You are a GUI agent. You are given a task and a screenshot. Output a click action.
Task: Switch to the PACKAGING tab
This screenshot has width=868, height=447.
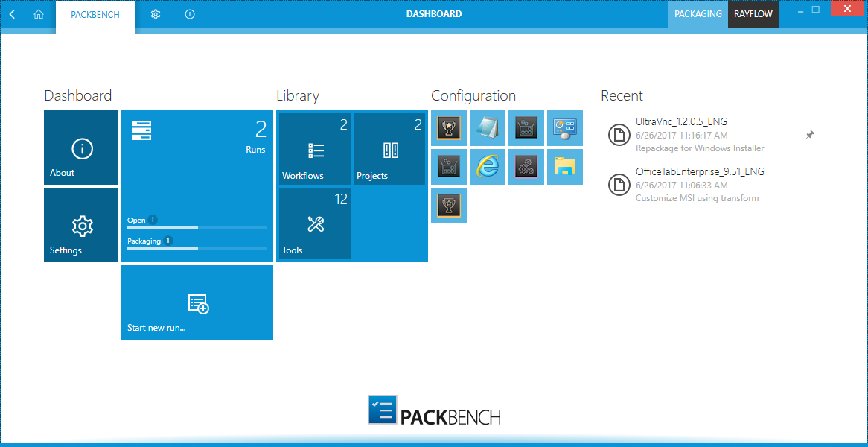[698, 13]
